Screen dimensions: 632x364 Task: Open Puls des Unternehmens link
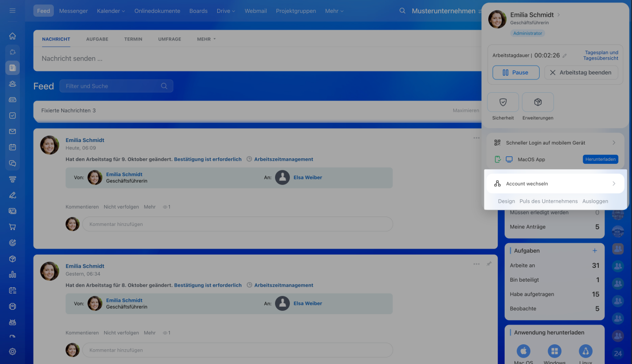(549, 201)
